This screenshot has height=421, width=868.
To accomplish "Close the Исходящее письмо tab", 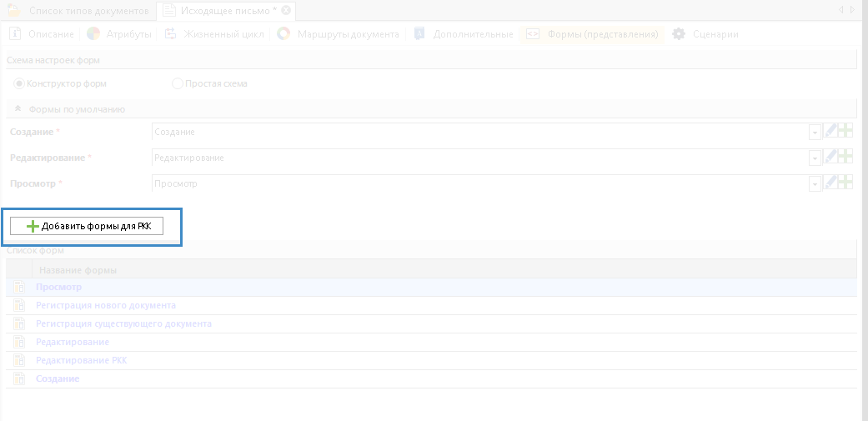I will click(286, 10).
